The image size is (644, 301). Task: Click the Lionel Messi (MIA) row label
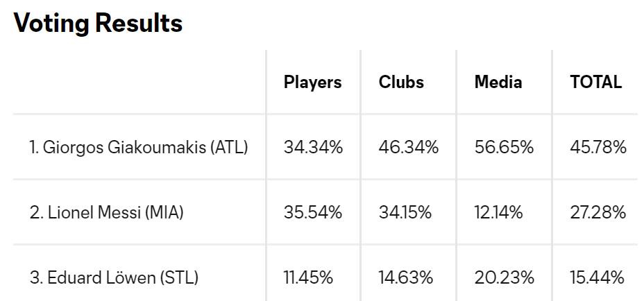[x=106, y=212]
